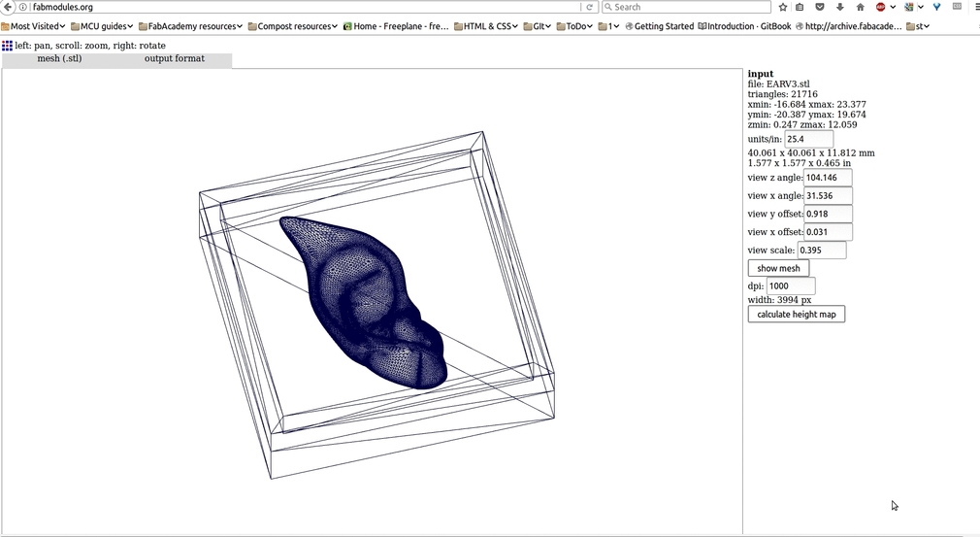This screenshot has width=980, height=537.
Task: Click the Adblock Plus stop-sign icon
Action: tap(881, 7)
